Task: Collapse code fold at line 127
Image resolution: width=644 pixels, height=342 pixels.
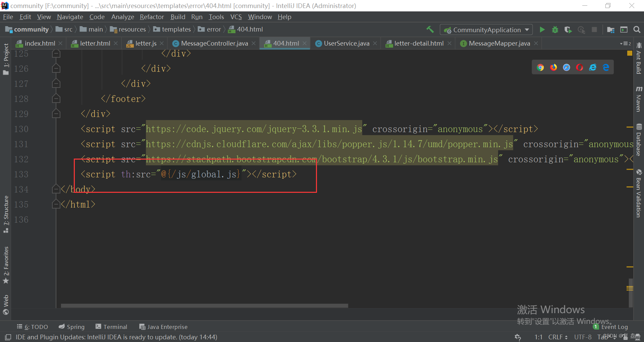Action: (56, 83)
